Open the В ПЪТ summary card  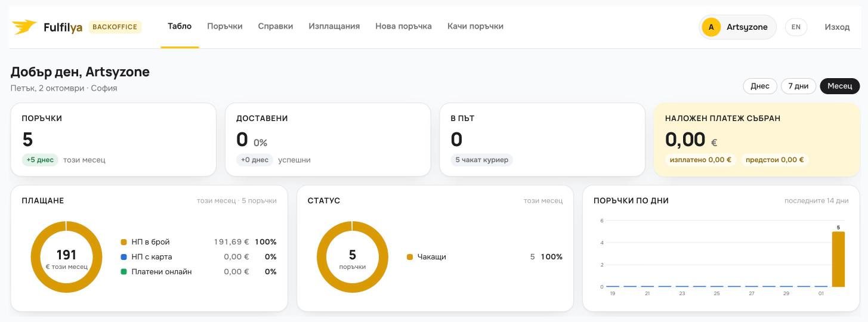coord(542,140)
